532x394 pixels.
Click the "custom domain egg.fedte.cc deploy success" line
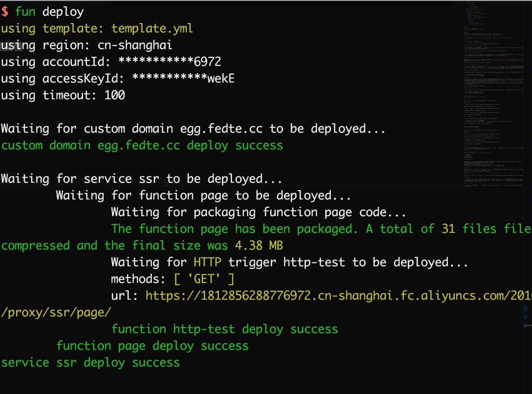[x=142, y=145]
